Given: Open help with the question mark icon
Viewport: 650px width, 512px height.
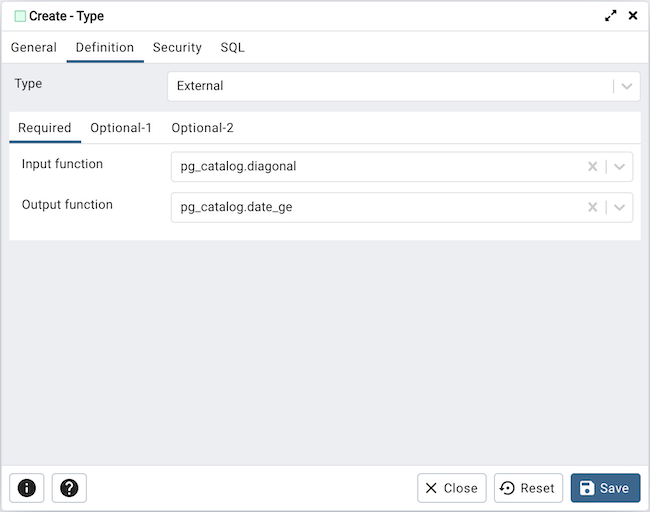Looking at the screenshot, I should 69,488.
